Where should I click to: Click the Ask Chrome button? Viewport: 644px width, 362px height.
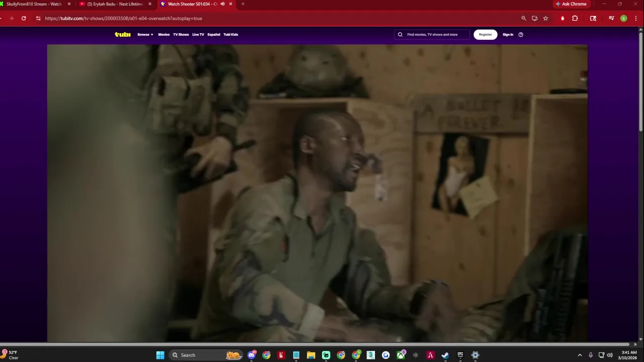[572, 4]
